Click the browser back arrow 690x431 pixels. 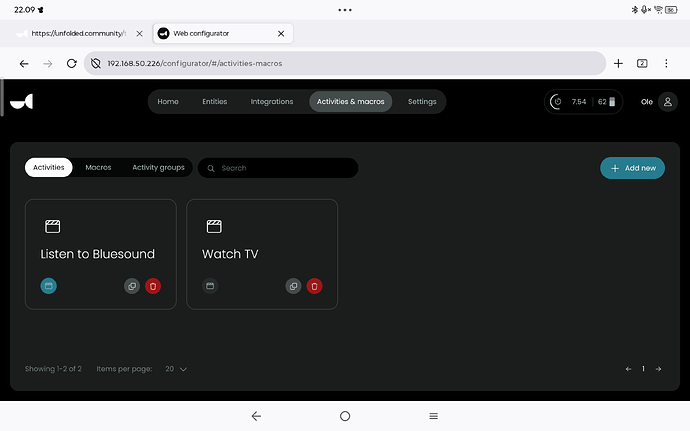tap(24, 64)
